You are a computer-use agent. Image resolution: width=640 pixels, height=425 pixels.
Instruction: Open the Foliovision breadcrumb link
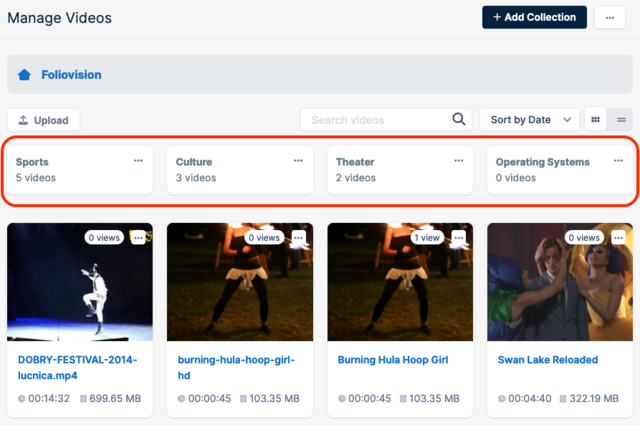pyautogui.click(x=71, y=74)
